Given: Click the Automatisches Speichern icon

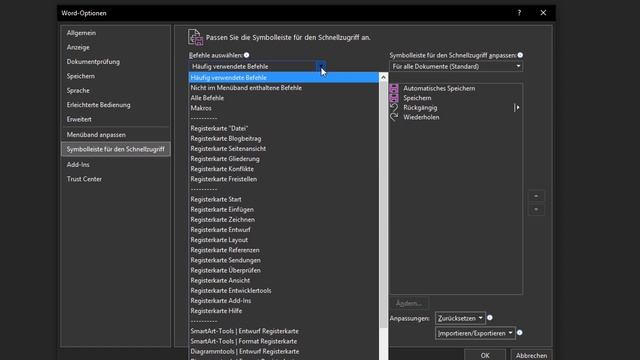Looking at the screenshot, I should 394,88.
